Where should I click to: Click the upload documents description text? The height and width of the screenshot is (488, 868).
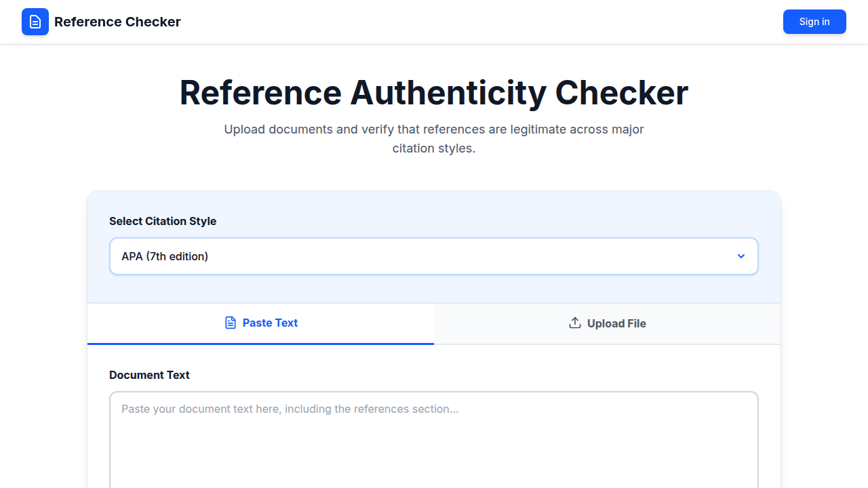(434, 138)
